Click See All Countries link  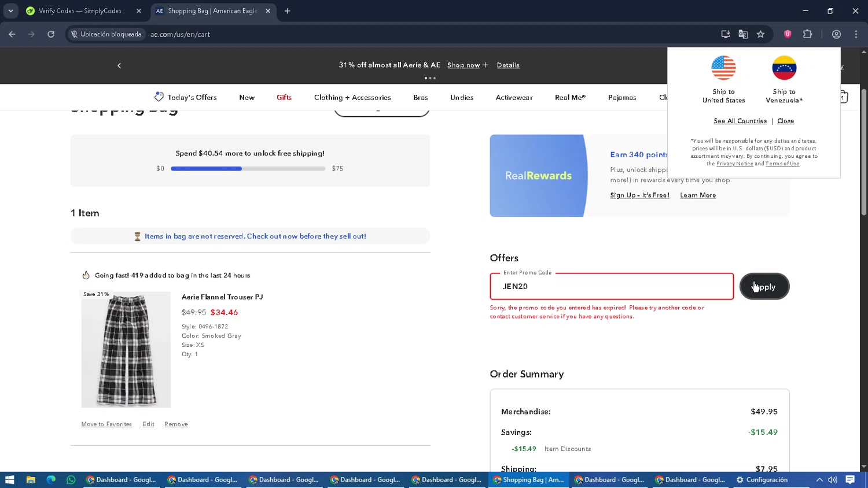pyautogui.click(x=740, y=121)
